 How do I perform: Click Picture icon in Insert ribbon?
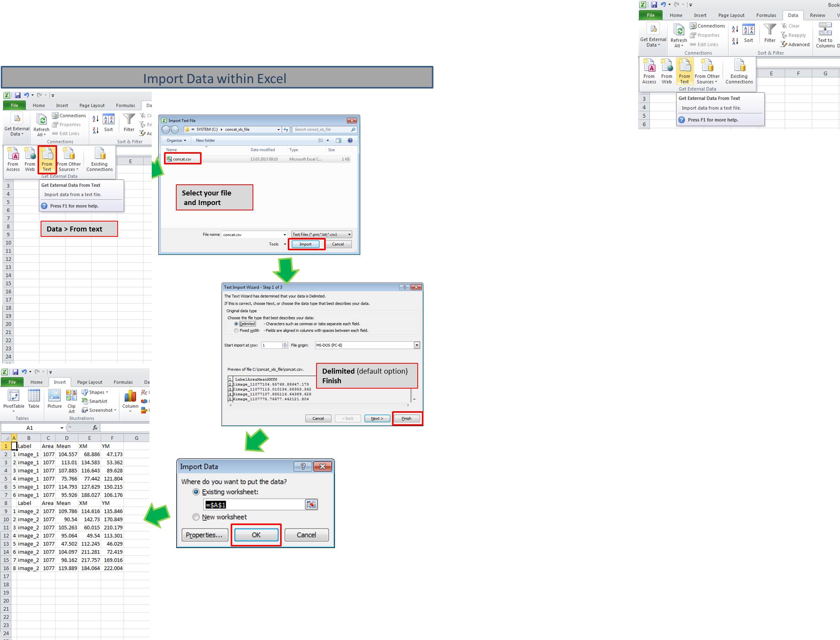pos(54,396)
